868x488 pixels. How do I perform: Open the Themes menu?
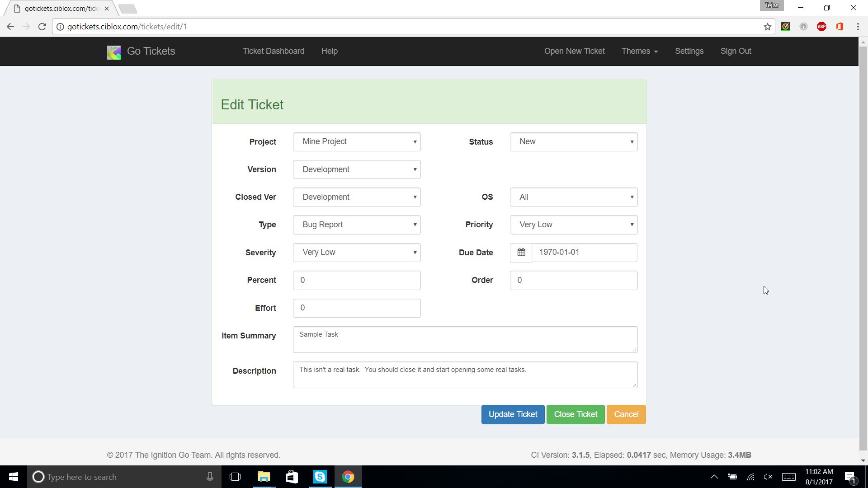[x=639, y=51]
